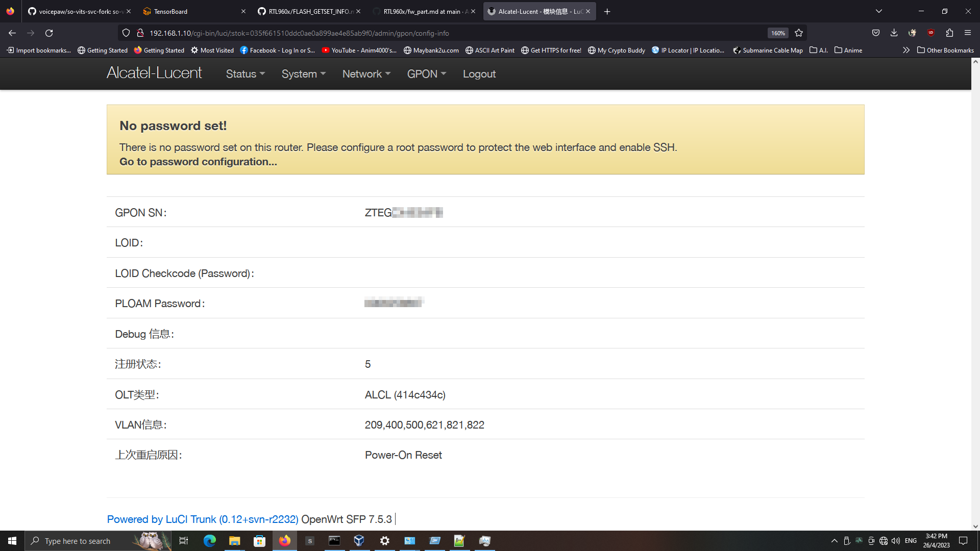Open the Get HTTPS for free! bookmark

click(x=551, y=50)
